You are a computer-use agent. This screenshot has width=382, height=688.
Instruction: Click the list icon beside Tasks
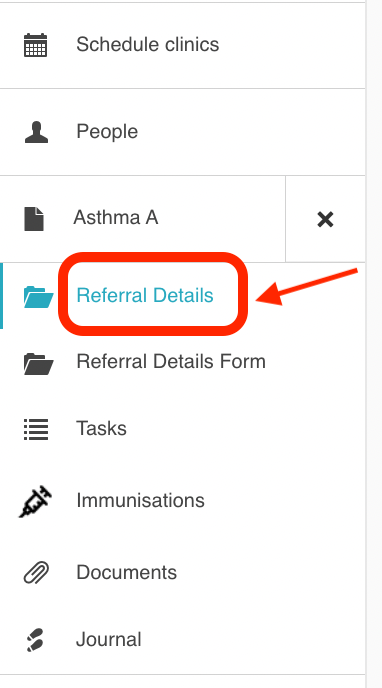(x=36, y=429)
